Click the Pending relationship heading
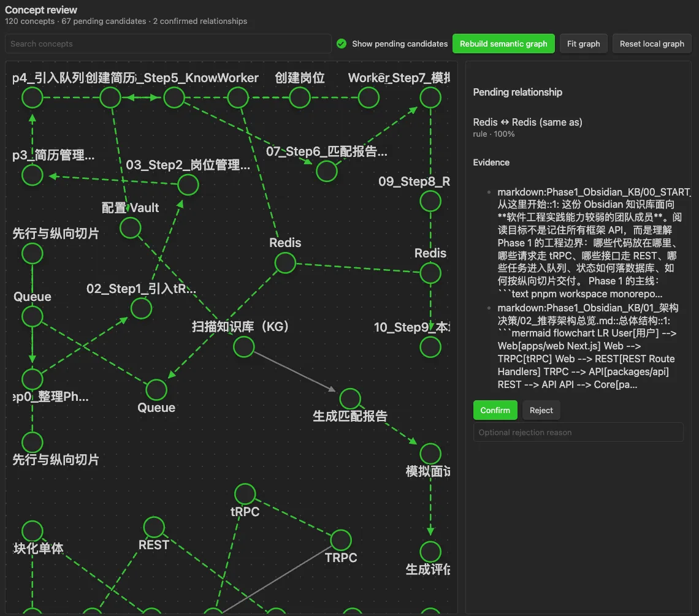Screen dimensions: 699x616 [x=517, y=93]
